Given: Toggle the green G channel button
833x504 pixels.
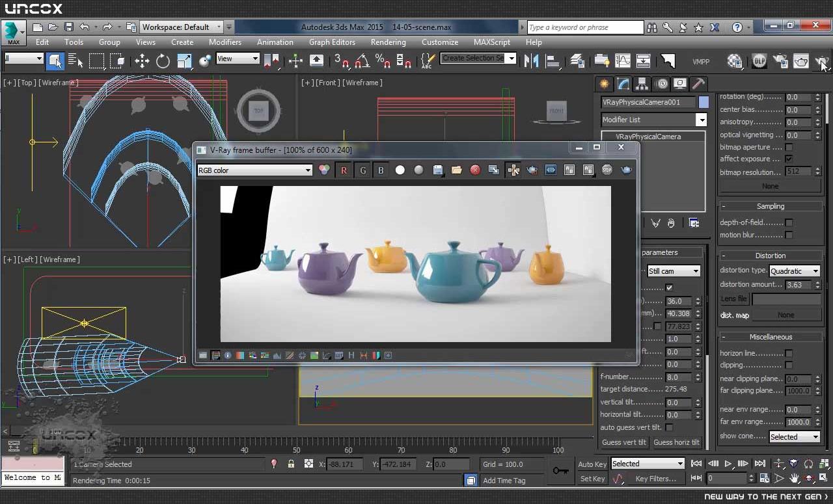Looking at the screenshot, I should (362, 170).
